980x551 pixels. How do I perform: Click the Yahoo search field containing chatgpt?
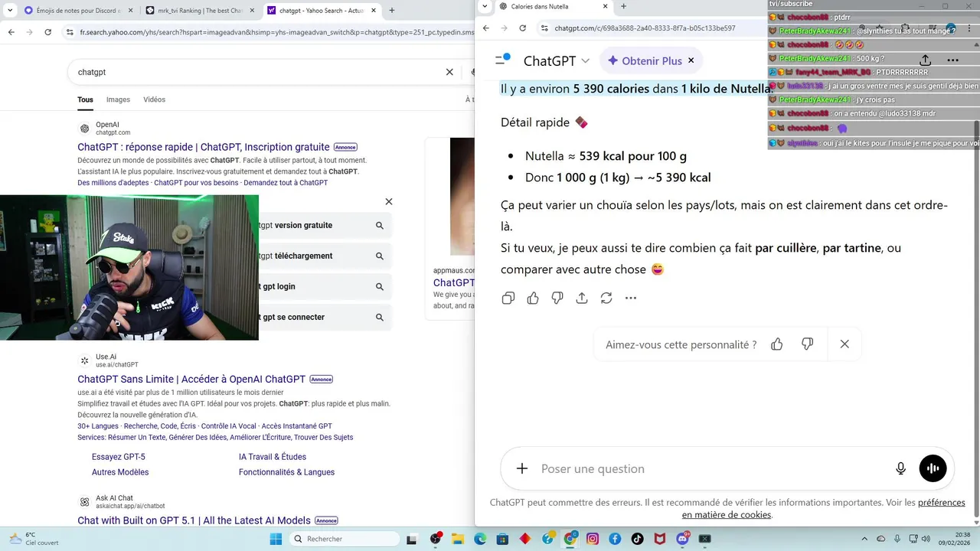[x=257, y=72]
